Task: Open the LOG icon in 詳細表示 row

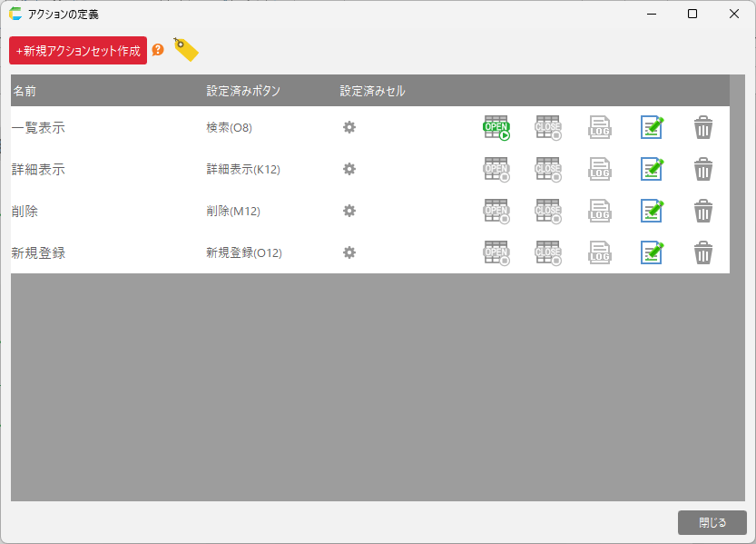Action: (599, 170)
